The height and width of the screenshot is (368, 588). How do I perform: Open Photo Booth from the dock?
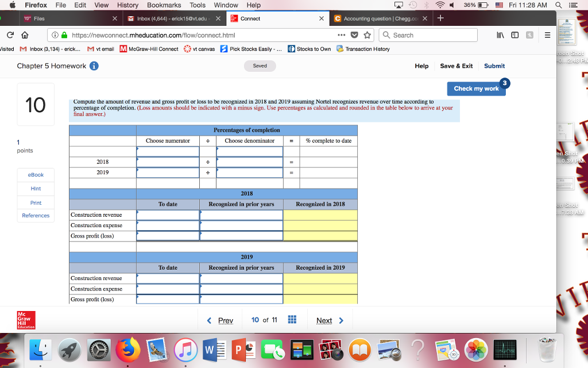[x=331, y=350]
